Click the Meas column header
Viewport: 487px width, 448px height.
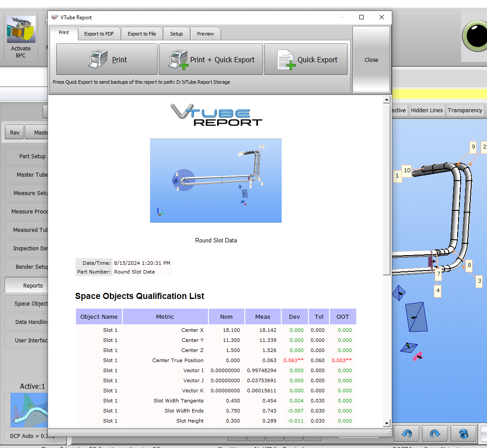click(x=263, y=317)
